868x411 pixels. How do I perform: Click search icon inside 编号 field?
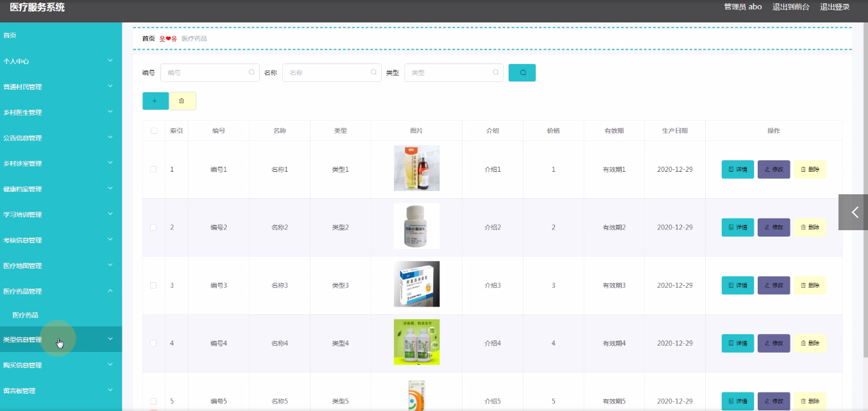(x=251, y=72)
